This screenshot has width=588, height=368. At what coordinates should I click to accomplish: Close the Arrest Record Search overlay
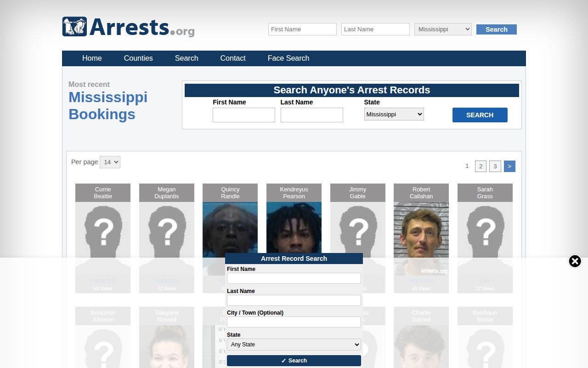coord(575,261)
